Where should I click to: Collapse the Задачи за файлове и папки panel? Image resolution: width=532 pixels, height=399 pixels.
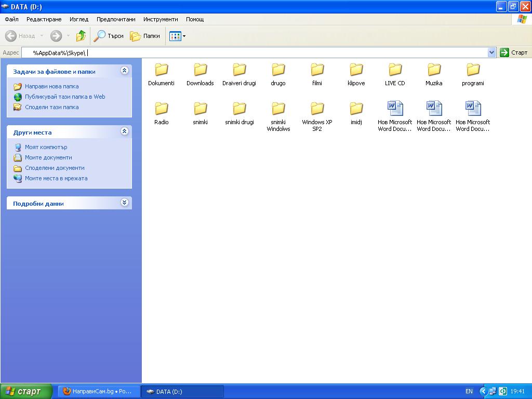click(125, 71)
